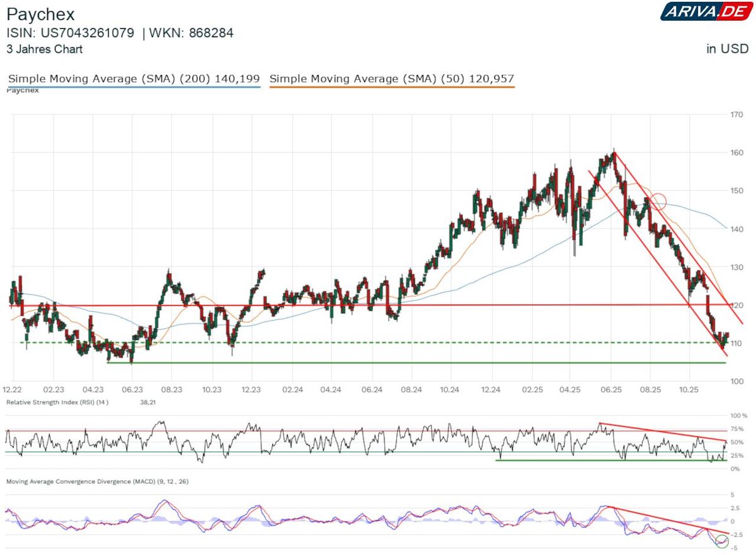
Task: Click the 140 price axis label
Action: click(738, 229)
